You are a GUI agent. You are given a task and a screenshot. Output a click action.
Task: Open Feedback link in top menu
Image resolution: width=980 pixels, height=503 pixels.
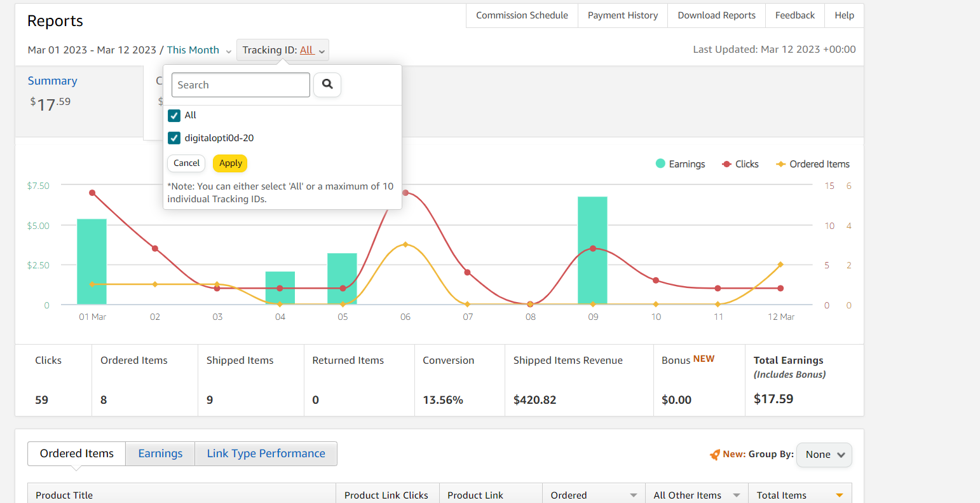pos(795,15)
